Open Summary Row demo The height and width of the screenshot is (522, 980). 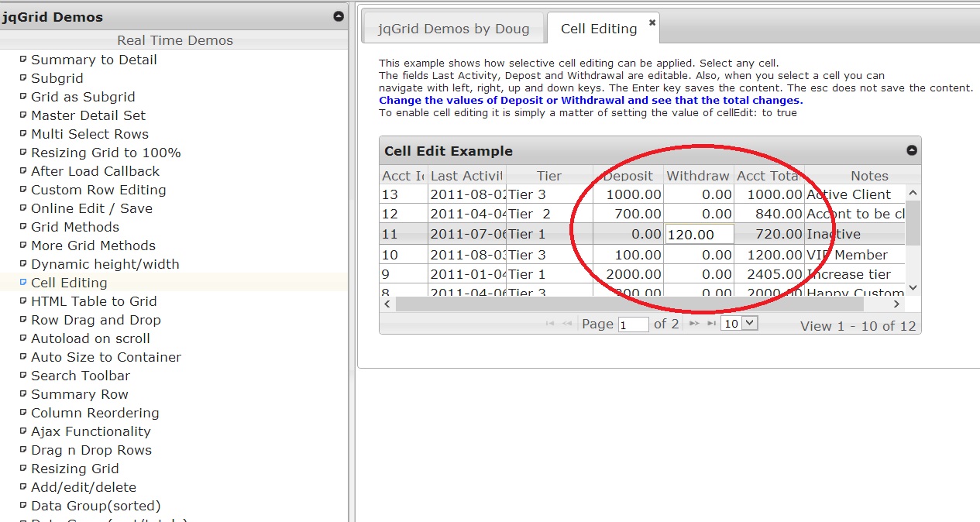80,394
